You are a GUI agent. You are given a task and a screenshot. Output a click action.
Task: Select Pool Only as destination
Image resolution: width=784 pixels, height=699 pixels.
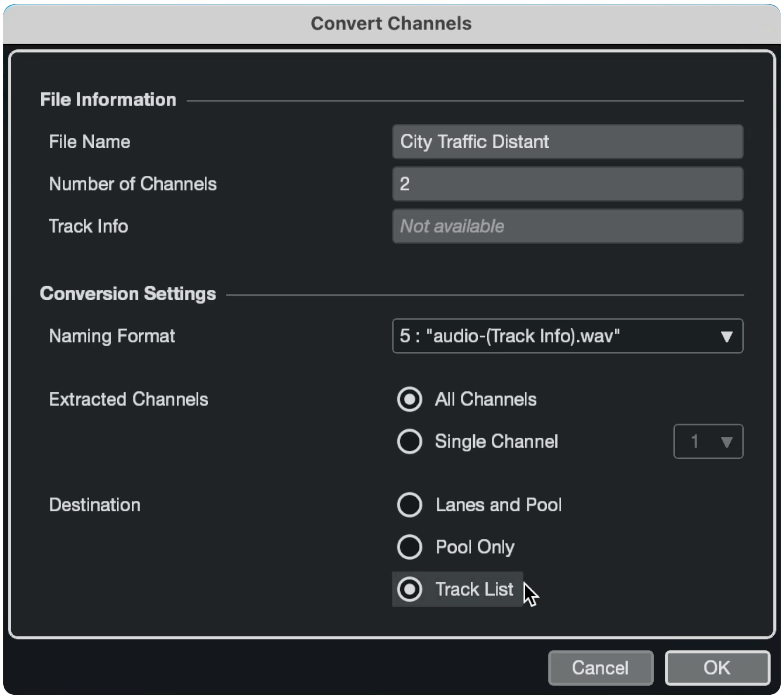point(409,547)
